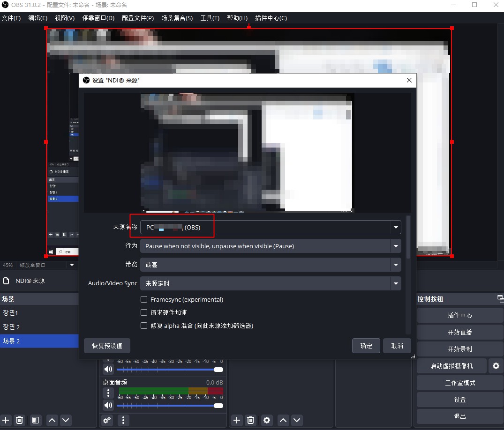
Task: Click the plus icon in the panel right of mixer
Action: click(x=237, y=420)
